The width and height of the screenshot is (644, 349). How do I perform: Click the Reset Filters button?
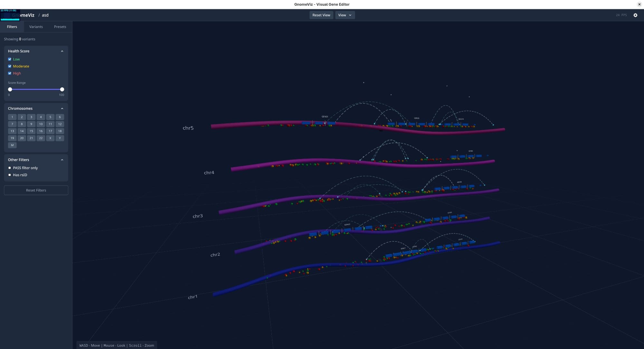point(36,190)
